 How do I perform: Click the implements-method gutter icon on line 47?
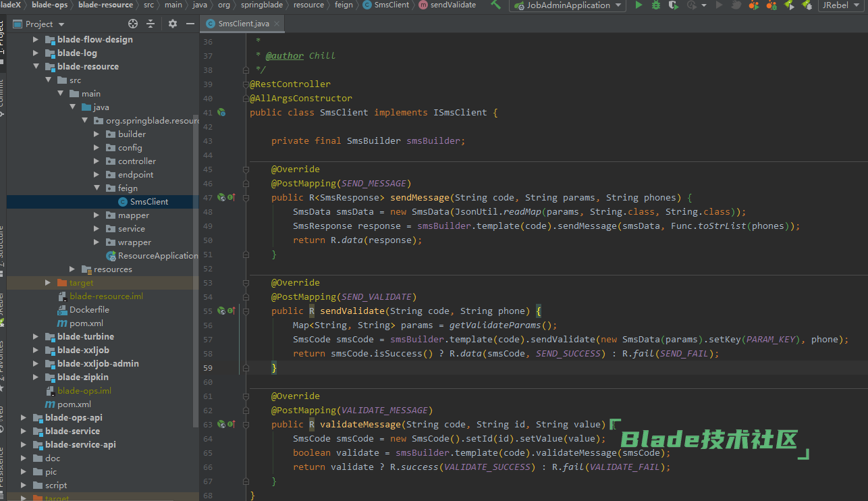pos(231,198)
